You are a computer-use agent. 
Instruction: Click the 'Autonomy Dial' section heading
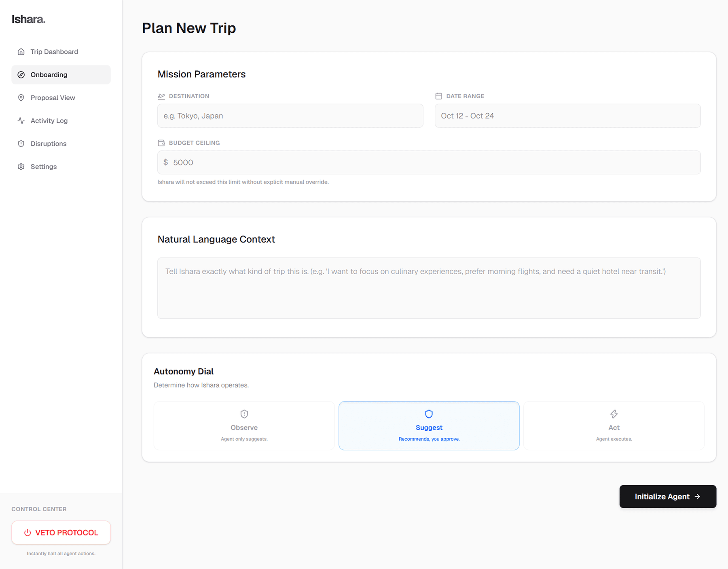pos(184,371)
